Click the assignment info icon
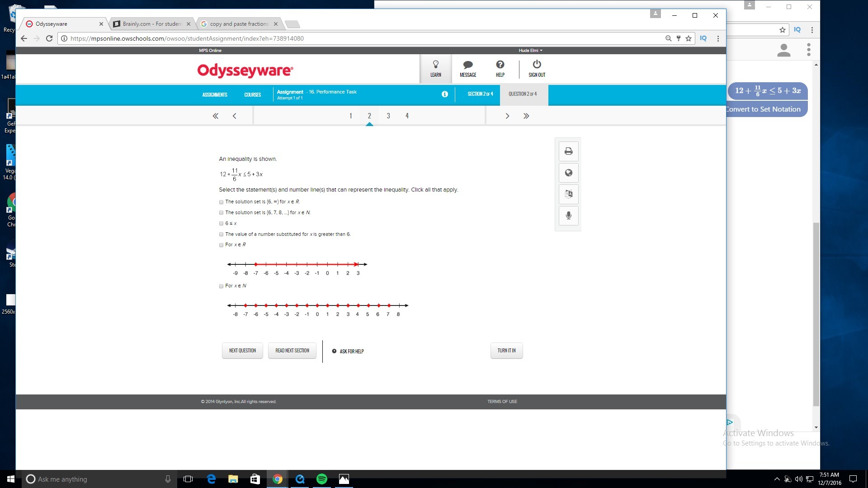Screen dimensions: 868x488 point(445,94)
